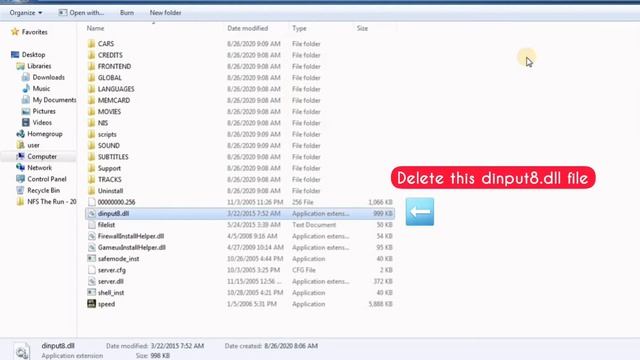
Task: Open the Organize dropdown menu
Action: pyautogui.click(x=26, y=13)
